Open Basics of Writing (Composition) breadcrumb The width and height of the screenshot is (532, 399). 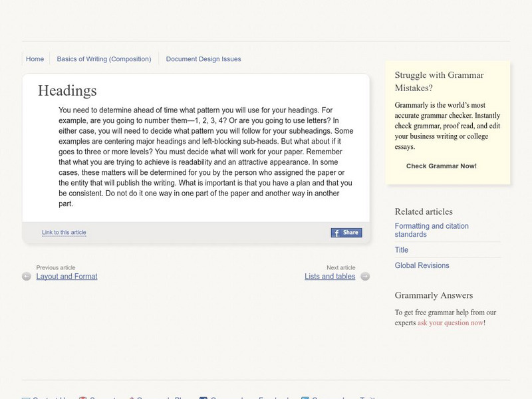pyautogui.click(x=104, y=59)
